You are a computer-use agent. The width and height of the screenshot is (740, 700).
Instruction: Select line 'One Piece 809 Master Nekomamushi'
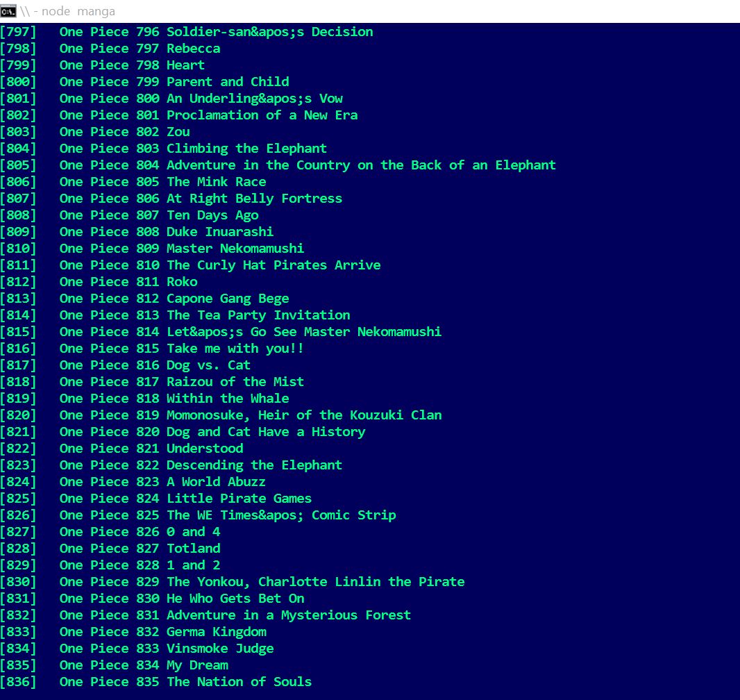coord(182,249)
